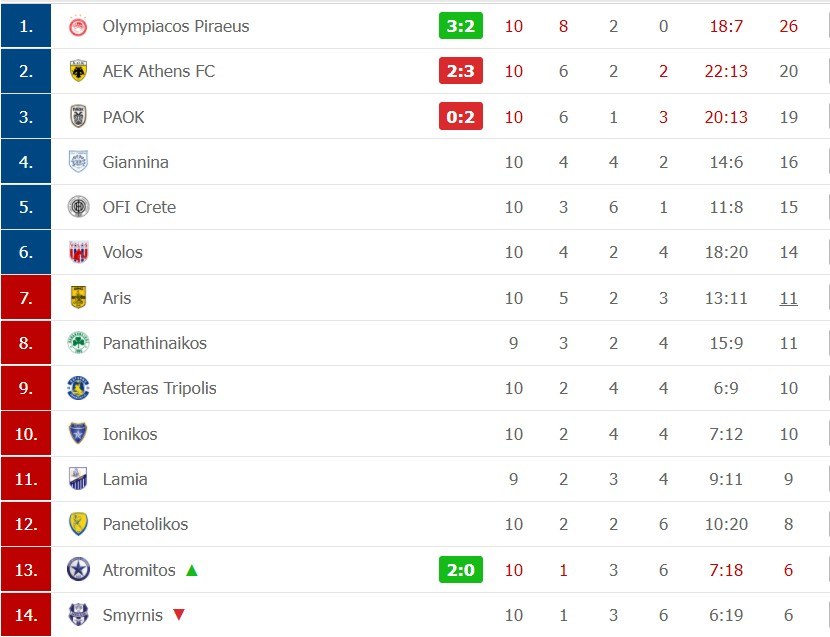Click the underlined 11 points for Aris

click(x=788, y=298)
